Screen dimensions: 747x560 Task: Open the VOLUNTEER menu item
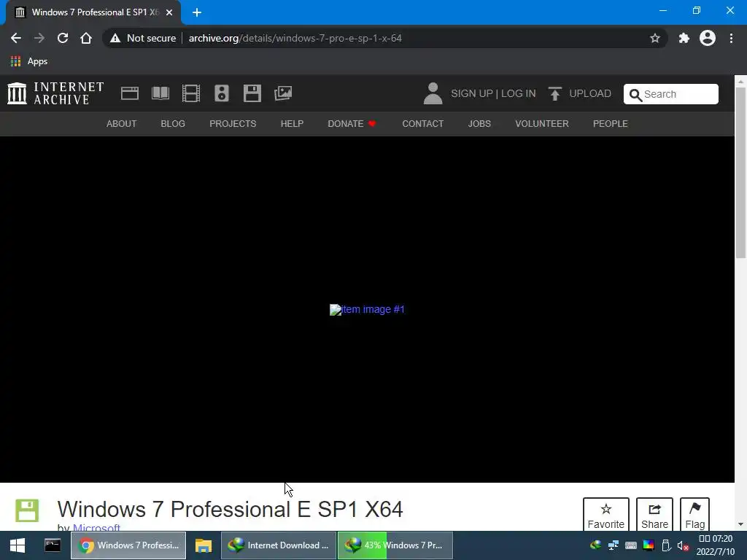tap(542, 124)
